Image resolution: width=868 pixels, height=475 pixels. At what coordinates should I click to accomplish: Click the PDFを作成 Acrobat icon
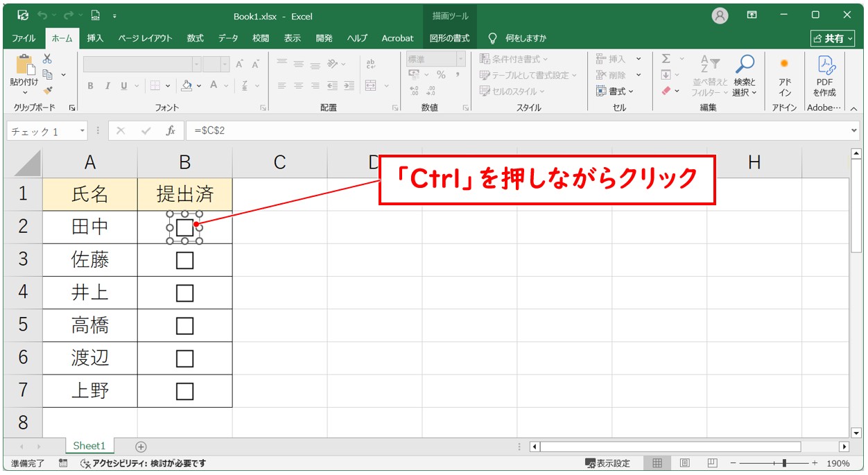click(825, 65)
